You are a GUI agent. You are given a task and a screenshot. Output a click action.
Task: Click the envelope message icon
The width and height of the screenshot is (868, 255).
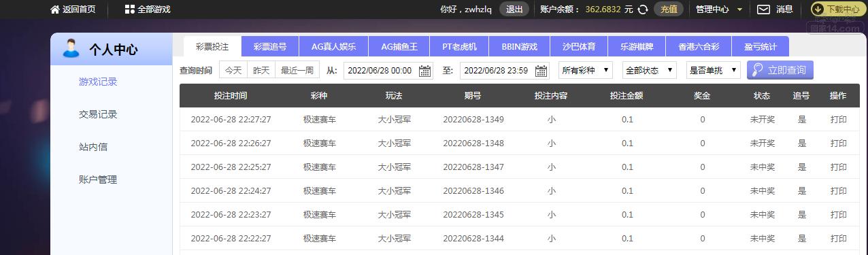point(763,10)
